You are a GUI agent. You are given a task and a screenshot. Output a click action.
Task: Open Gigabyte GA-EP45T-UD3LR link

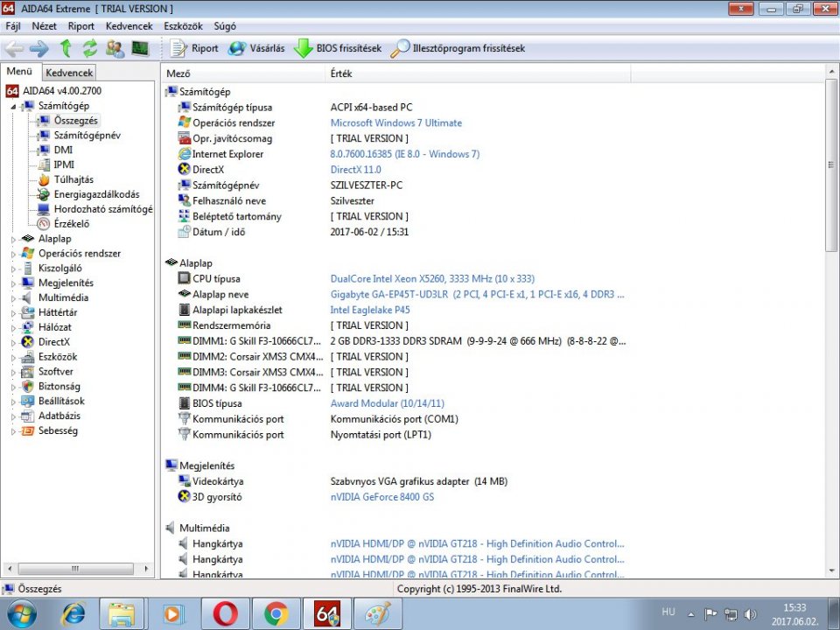pyautogui.click(x=477, y=294)
